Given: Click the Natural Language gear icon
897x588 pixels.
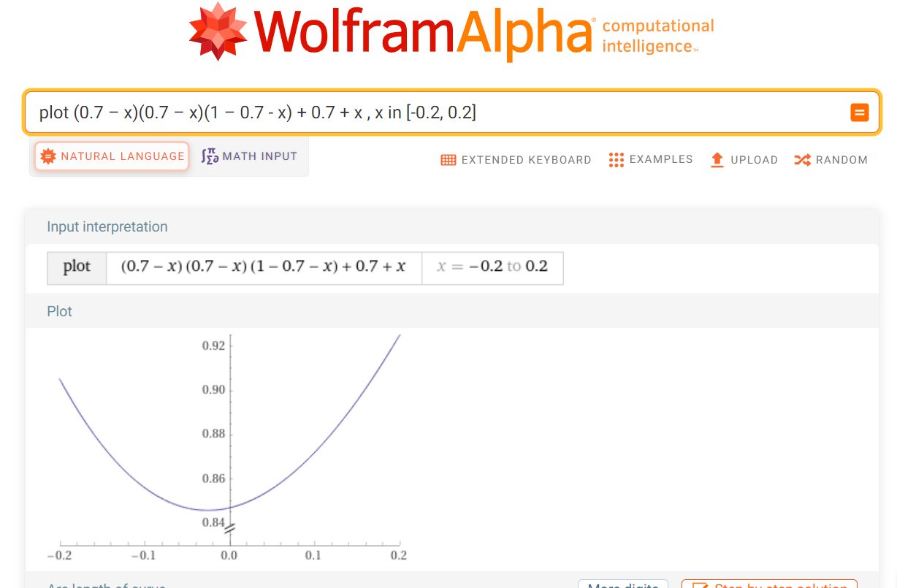Looking at the screenshot, I should tap(48, 156).
